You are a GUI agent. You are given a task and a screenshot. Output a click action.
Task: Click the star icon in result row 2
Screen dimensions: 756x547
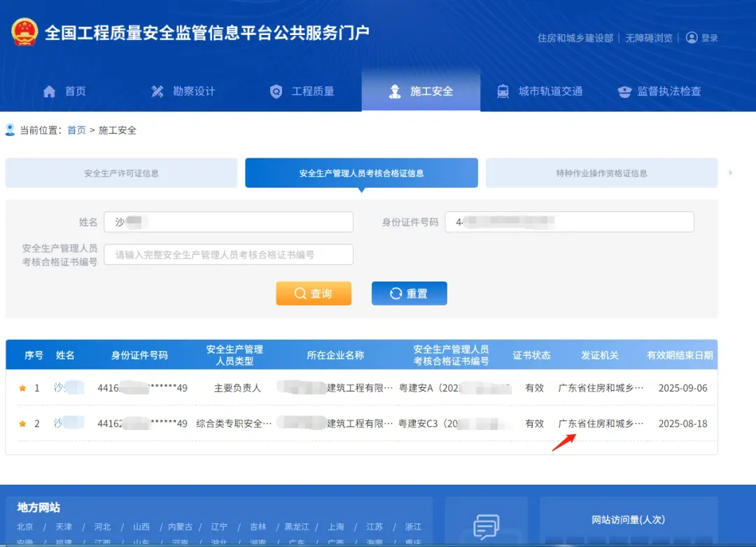click(22, 424)
